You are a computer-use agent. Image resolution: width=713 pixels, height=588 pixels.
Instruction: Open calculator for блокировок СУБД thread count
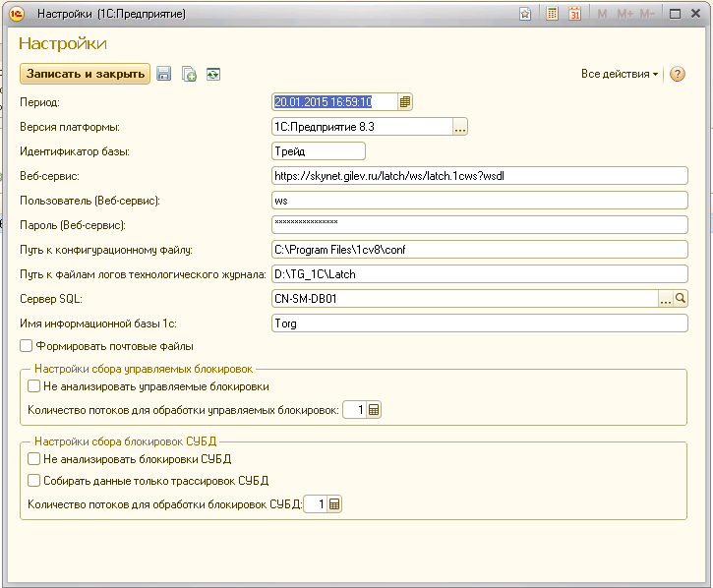coord(334,504)
